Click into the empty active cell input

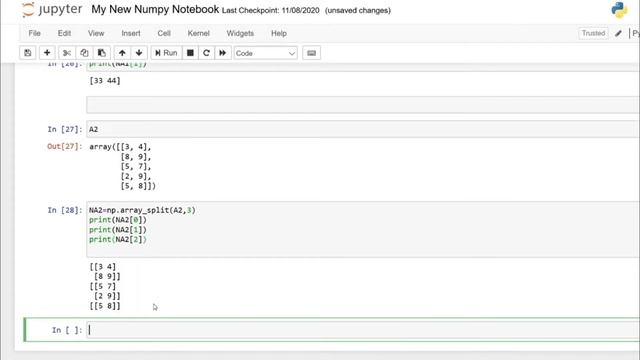(x=362, y=330)
